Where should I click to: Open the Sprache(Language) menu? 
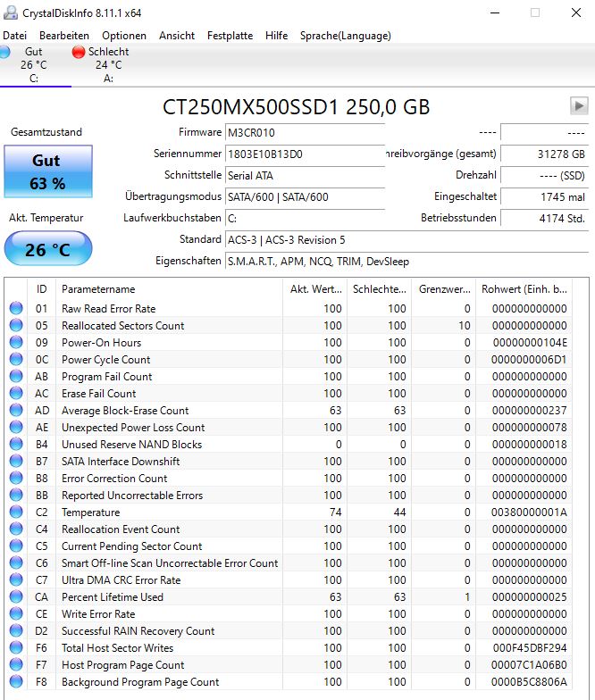[345, 36]
